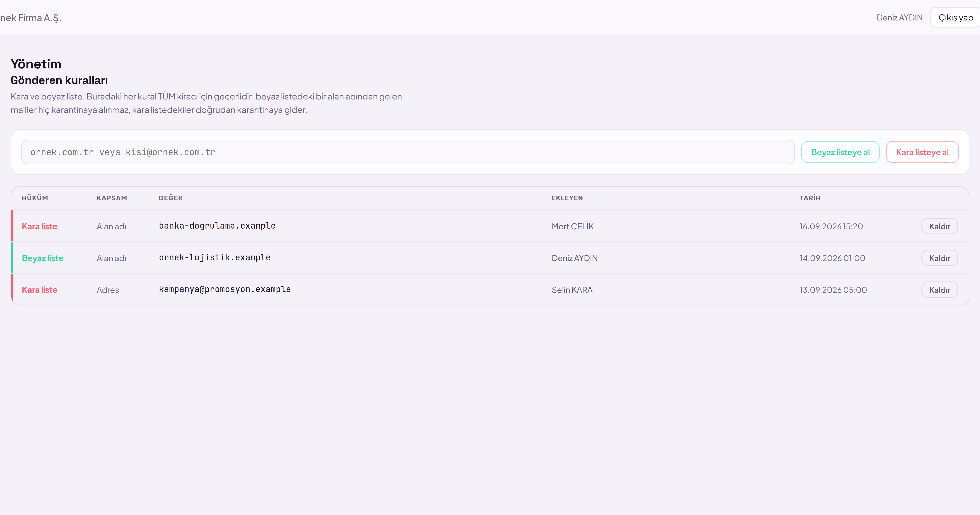Image resolution: width=980 pixels, height=515 pixels.
Task: Click the EKLEYEN column header
Action: tap(567, 198)
